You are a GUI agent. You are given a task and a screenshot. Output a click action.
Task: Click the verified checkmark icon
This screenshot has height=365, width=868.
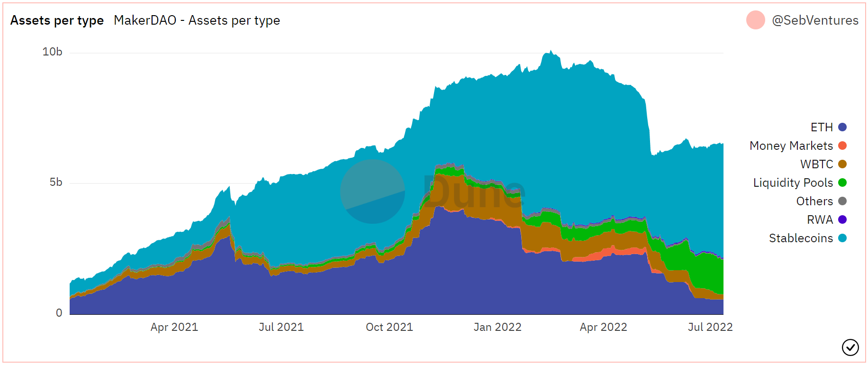pos(850,347)
